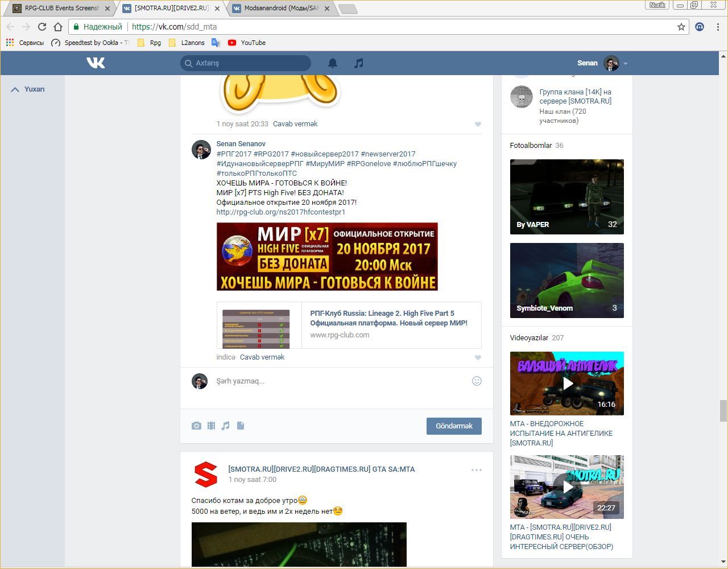Open the dark post image below Спасибо котам
728x569 pixels.
(299, 545)
